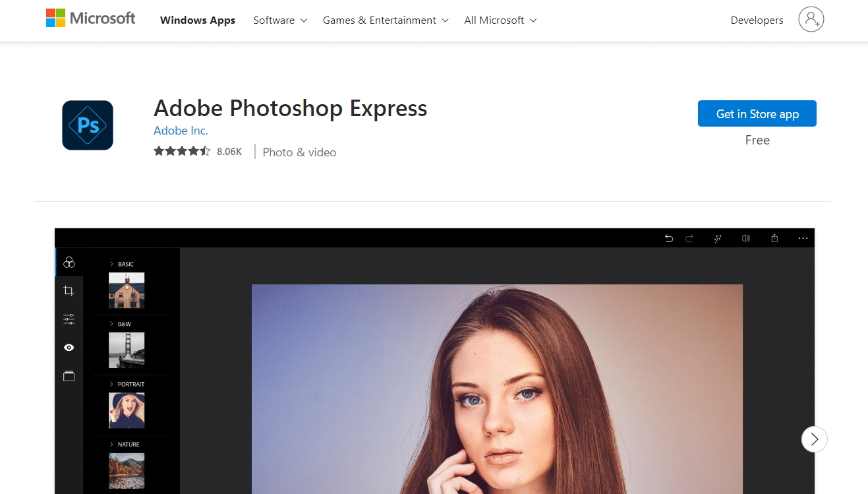This screenshot has height=494, width=868.
Task: Open the Adjustments sliders icon in sidebar
Action: pyautogui.click(x=69, y=319)
